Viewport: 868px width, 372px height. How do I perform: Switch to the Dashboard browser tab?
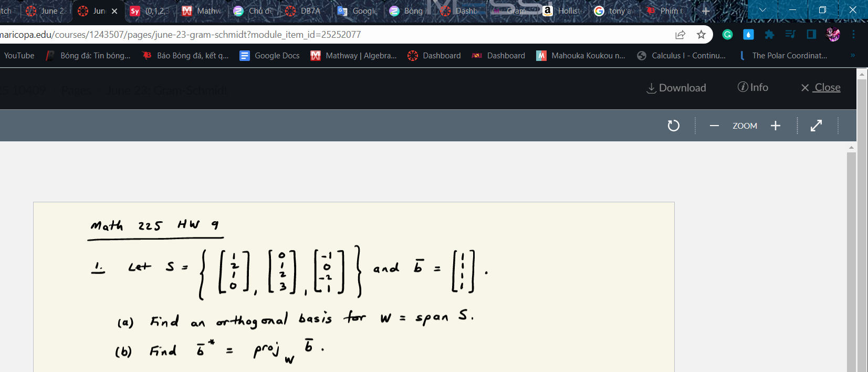(x=461, y=11)
